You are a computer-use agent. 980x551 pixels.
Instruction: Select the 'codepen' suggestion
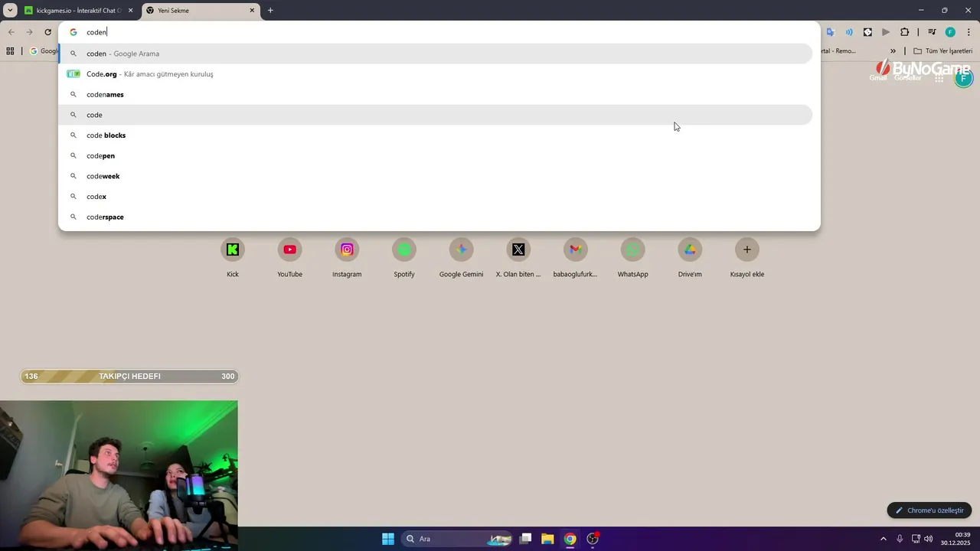click(x=435, y=155)
